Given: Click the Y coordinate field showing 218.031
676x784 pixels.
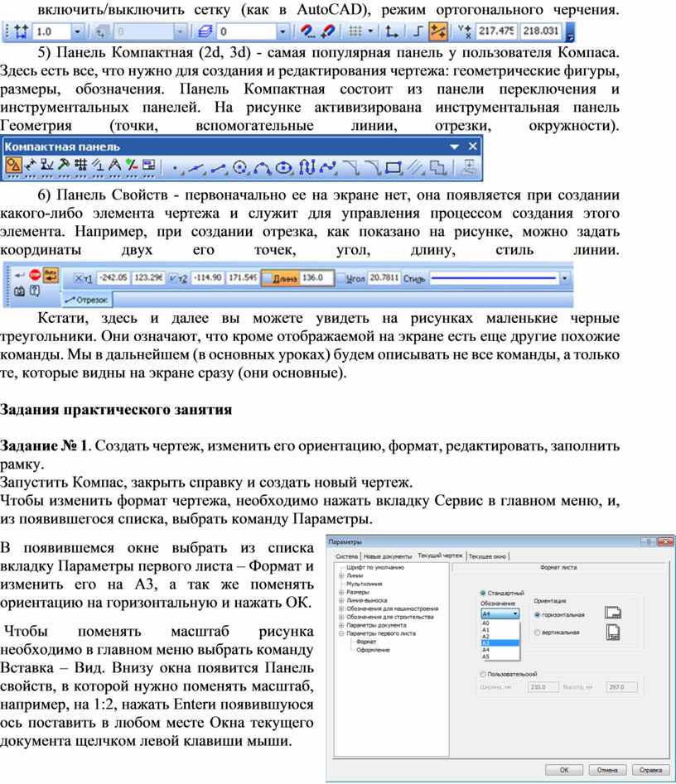Looking at the screenshot, I should [540, 31].
